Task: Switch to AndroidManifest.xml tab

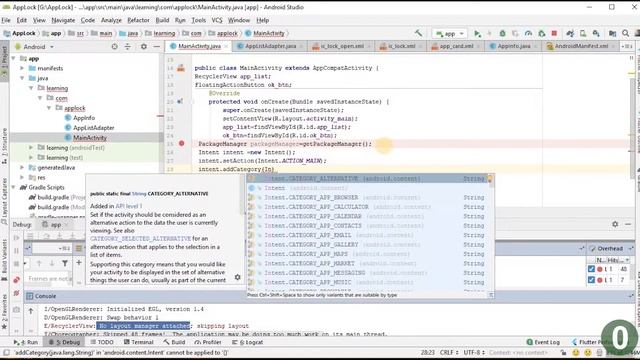Action: click(x=581, y=46)
